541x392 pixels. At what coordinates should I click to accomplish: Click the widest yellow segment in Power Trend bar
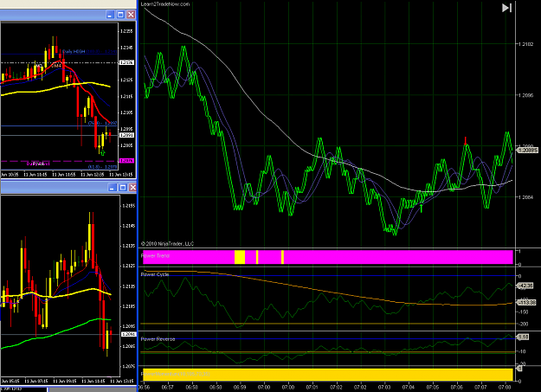pos(240,257)
